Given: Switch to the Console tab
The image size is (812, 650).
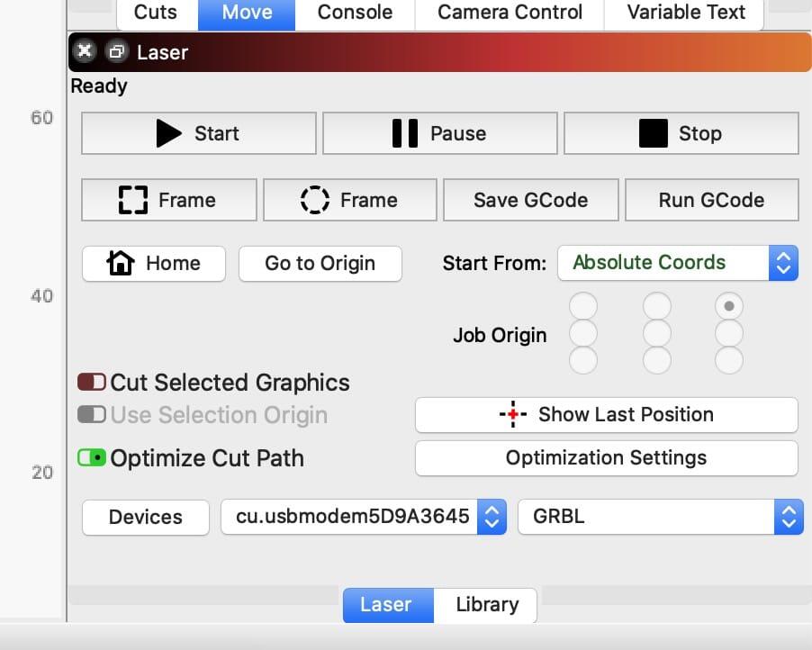Looking at the screenshot, I should pyautogui.click(x=355, y=13).
